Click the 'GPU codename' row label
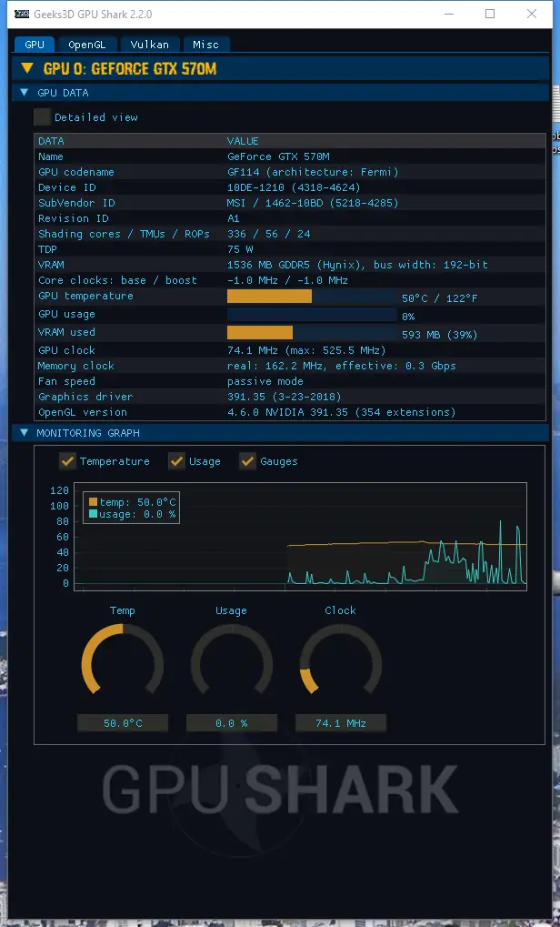 point(76,172)
